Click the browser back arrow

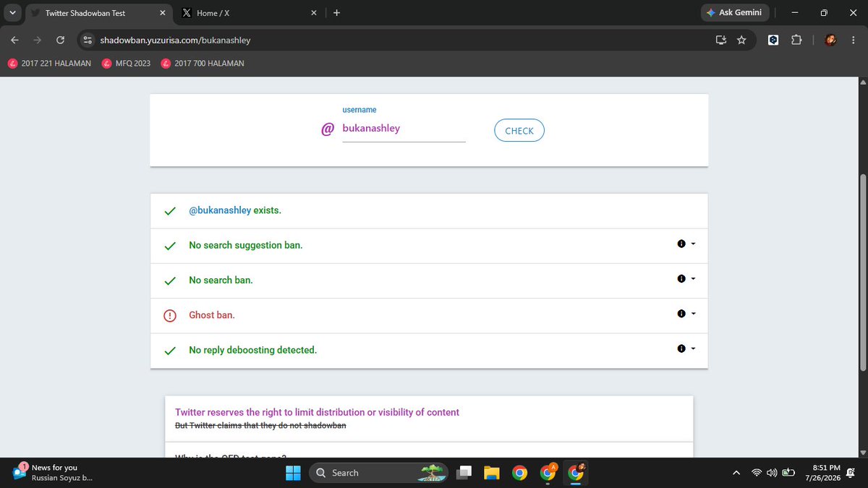pyautogui.click(x=15, y=40)
